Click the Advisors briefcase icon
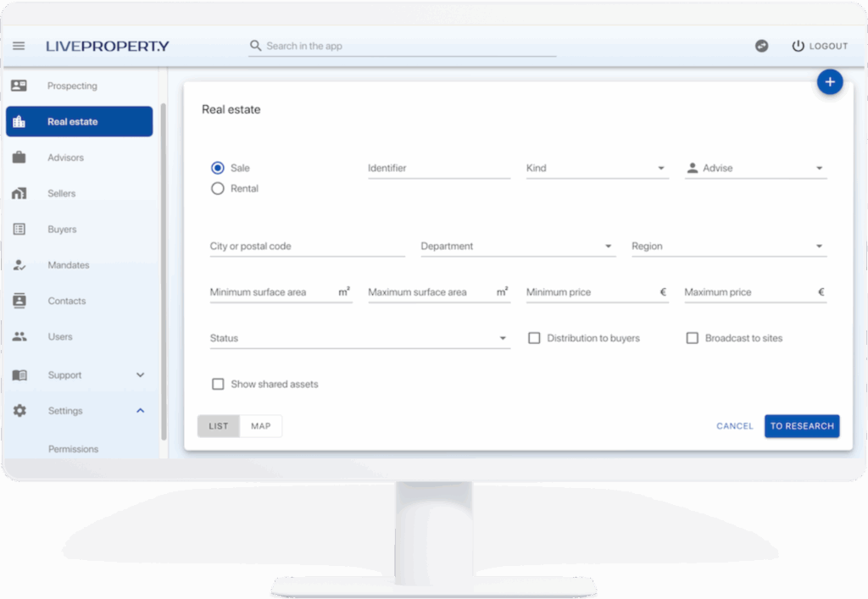 19,158
